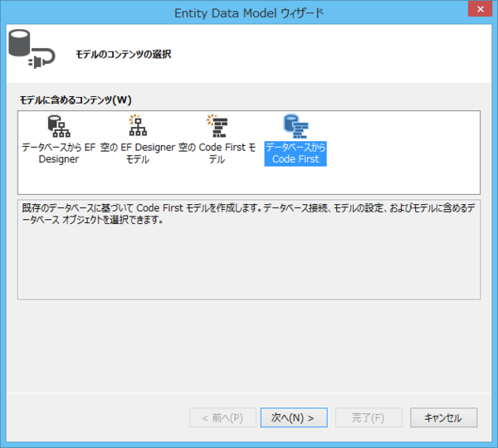Image resolution: width=498 pixels, height=448 pixels.
Task: Click the 空の EF Designer モデル label text
Action: [x=138, y=153]
